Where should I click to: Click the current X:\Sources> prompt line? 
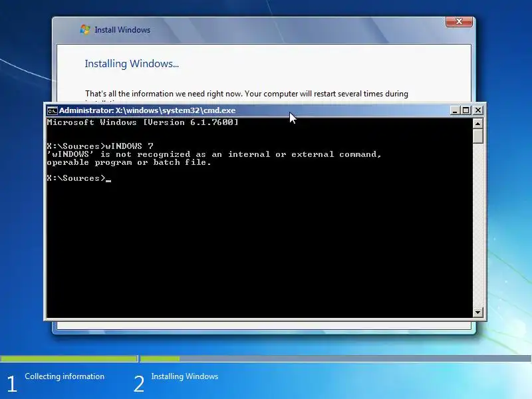(x=79, y=178)
